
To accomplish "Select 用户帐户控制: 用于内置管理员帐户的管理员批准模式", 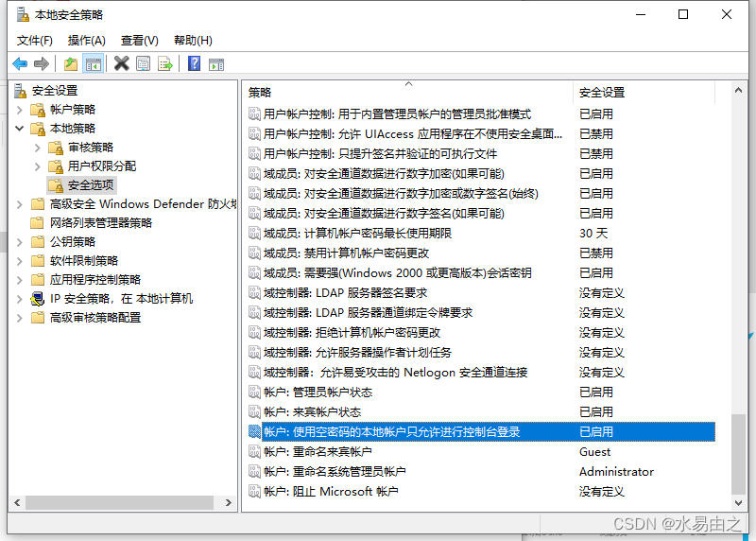I will tap(481, 113).
